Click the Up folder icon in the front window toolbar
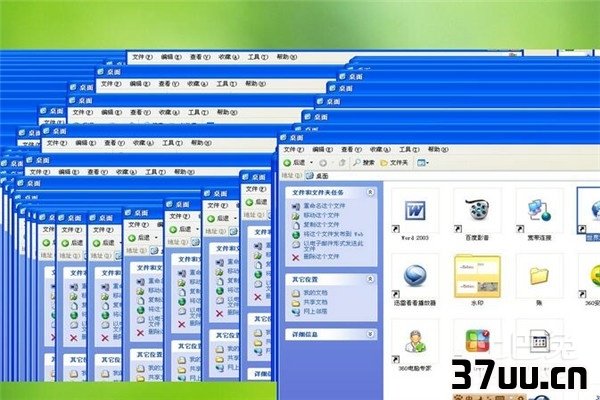Viewport: 600px width, 400px height. click(342, 163)
